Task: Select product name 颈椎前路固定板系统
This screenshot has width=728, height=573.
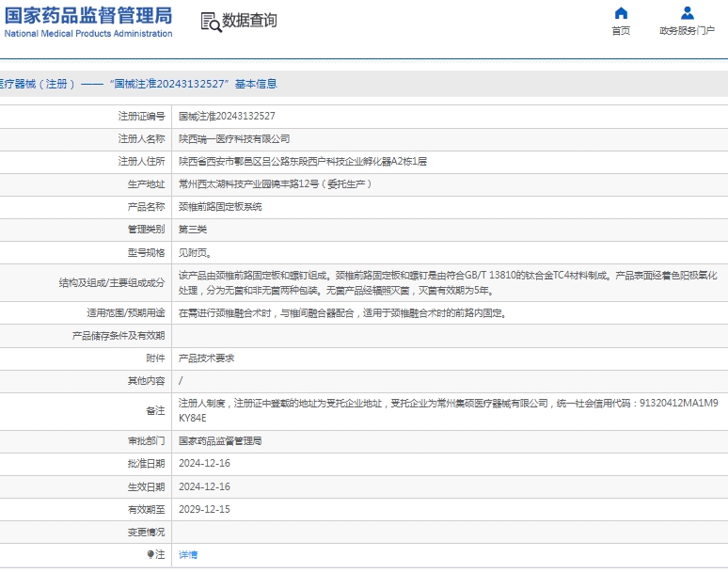Action: (x=220, y=207)
